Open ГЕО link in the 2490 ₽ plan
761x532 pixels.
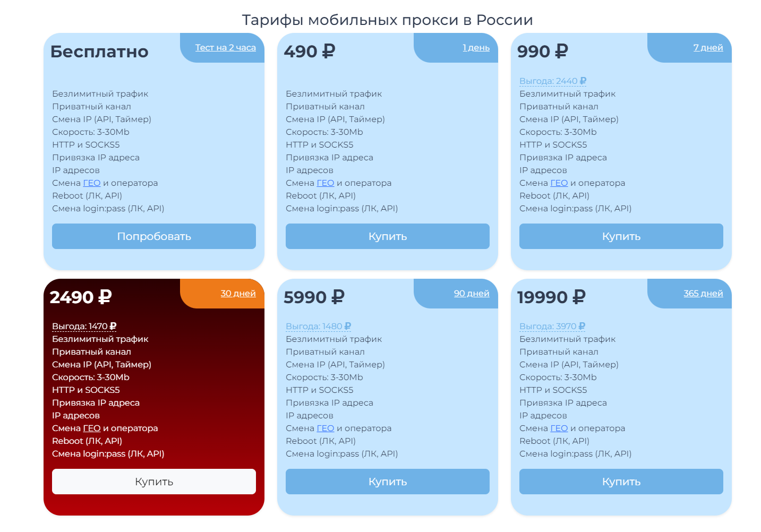pyautogui.click(x=92, y=428)
